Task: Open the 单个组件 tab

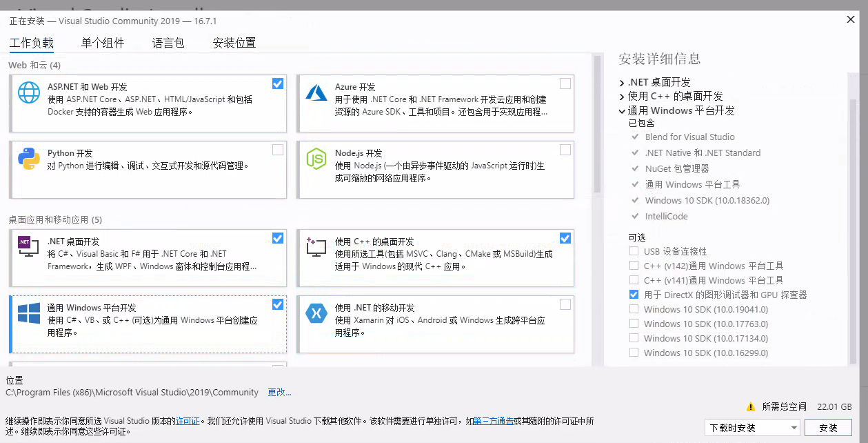Action: (103, 43)
